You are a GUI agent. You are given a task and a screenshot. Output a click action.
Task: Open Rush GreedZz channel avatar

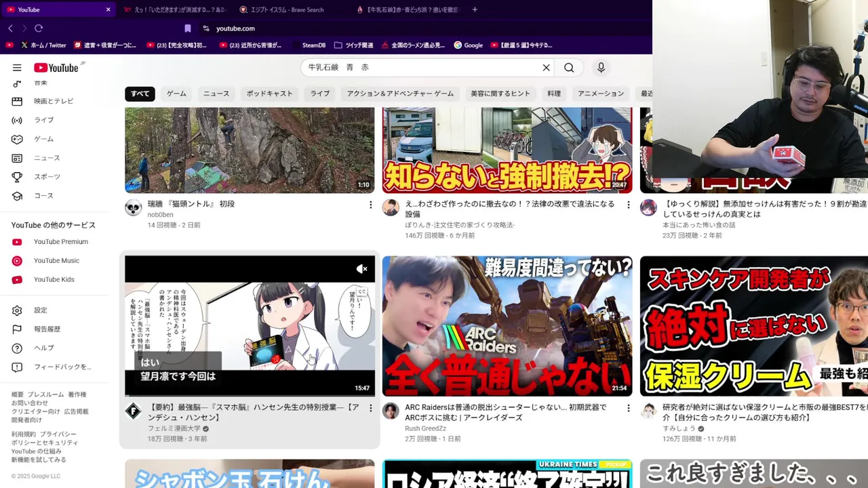391,411
